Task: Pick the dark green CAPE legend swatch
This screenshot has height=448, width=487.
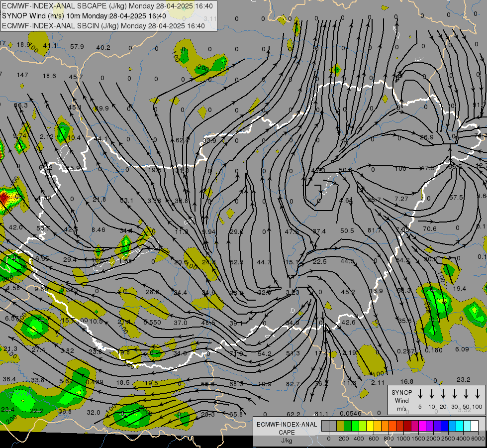Action: click(x=348, y=426)
